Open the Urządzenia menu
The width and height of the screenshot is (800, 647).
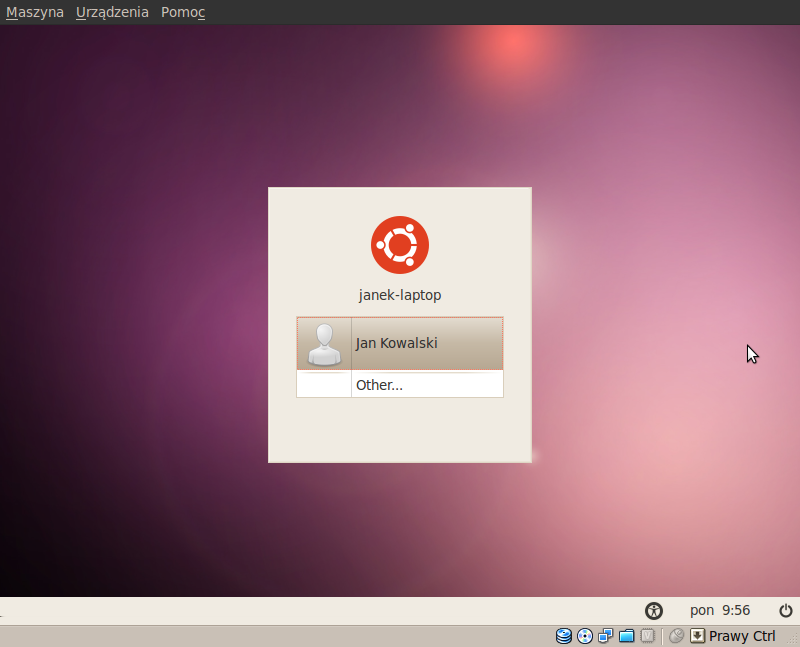click(112, 12)
